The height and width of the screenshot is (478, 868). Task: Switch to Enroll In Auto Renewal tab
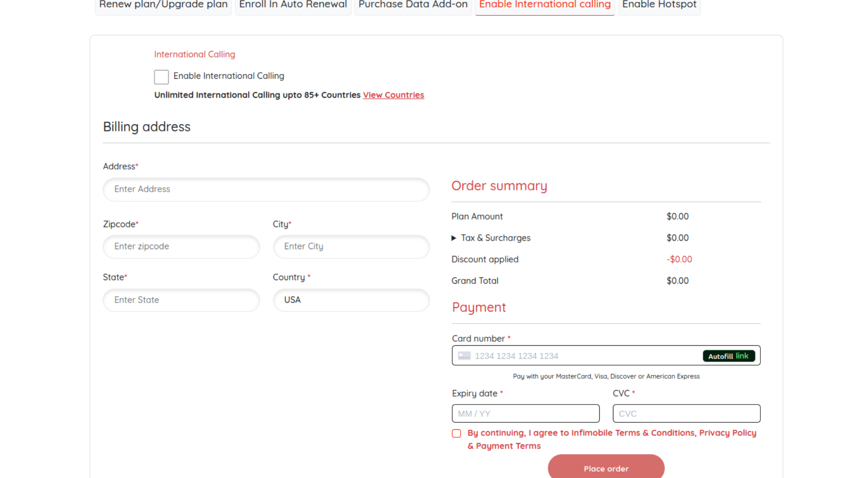pyautogui.click(x=293, y=5)
